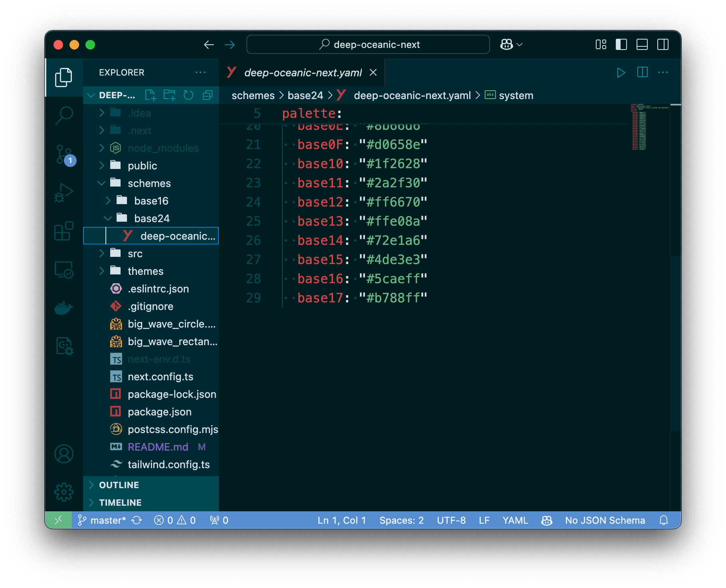Screen dimensions: 726x588
Task: Open the Search view in activity bar
Action: [x=63, y=115]
